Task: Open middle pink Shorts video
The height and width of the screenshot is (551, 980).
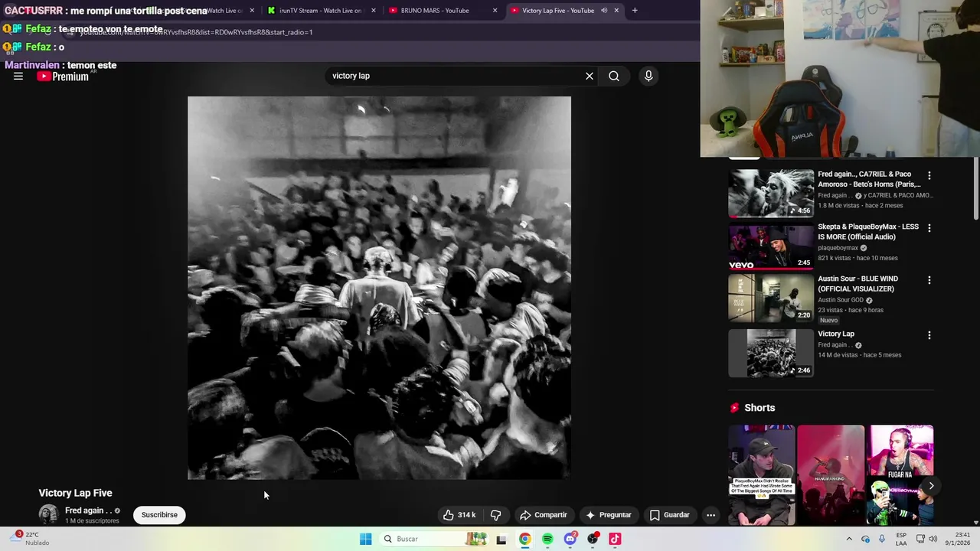Action: tap(831, 474)
